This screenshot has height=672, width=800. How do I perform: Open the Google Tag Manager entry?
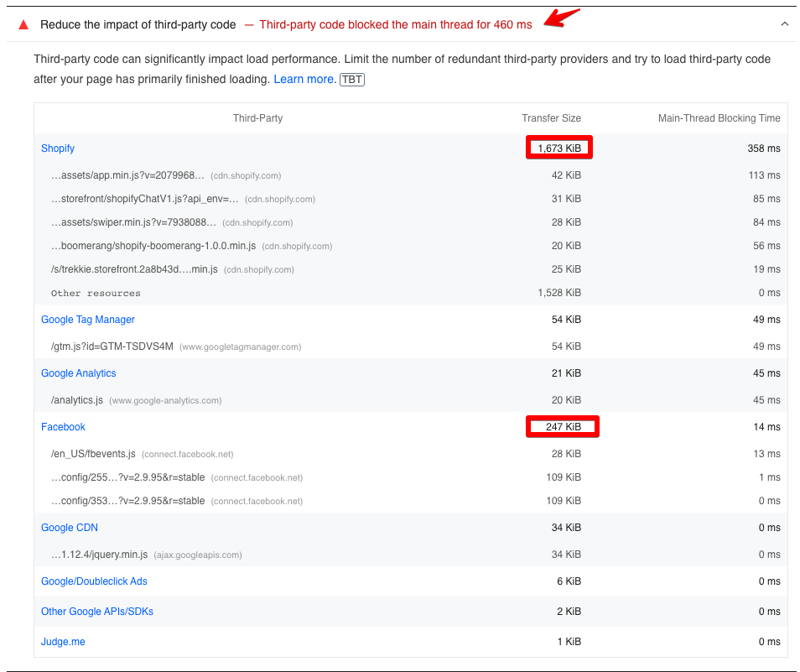click(x=87, y=319)
